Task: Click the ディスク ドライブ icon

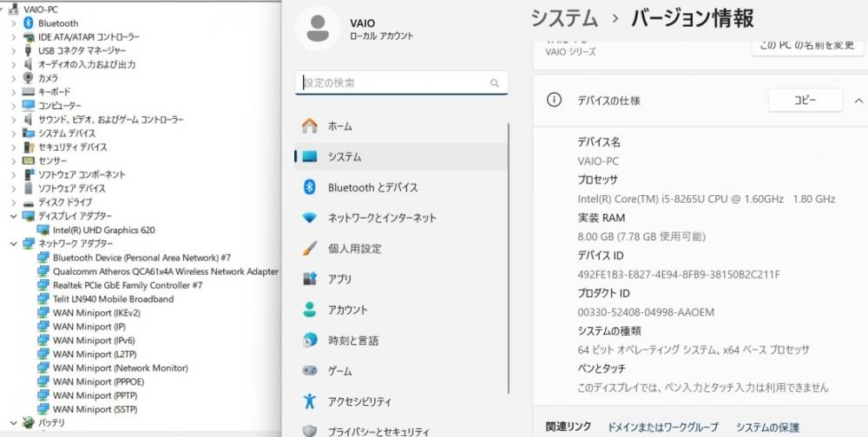Action: (x=29, y=202)
